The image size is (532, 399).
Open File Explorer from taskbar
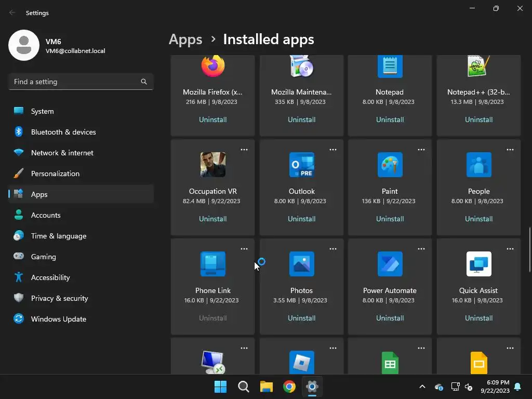point(267,387)
